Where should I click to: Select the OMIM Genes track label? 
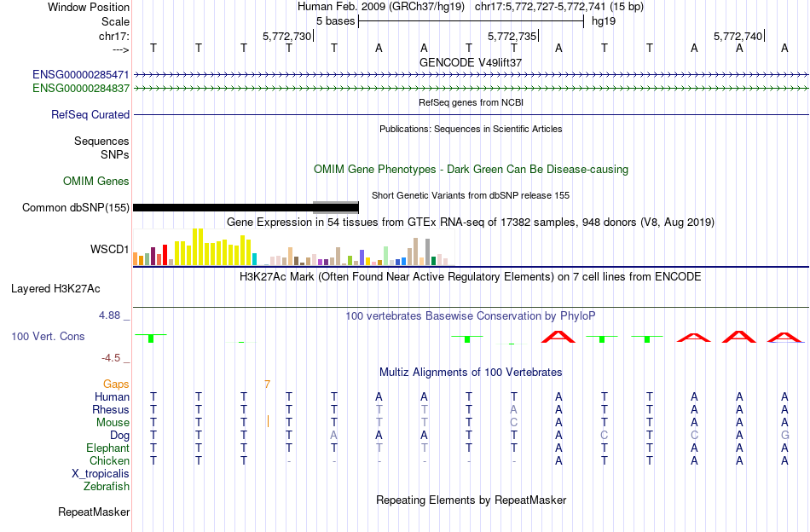coord(95,182)
